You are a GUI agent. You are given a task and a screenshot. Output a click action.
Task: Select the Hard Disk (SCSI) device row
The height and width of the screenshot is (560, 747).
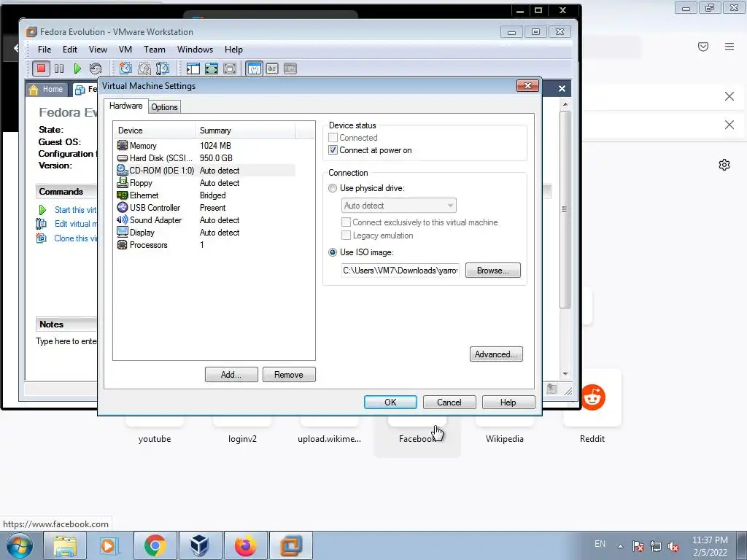click(x=206, y=158)
